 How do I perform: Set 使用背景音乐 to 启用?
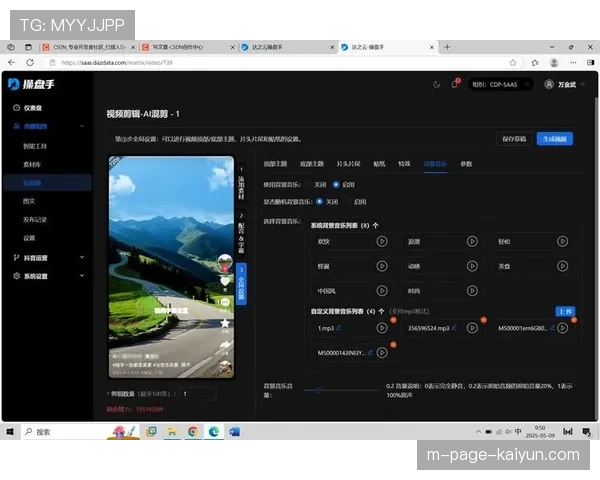pos(344,185)
